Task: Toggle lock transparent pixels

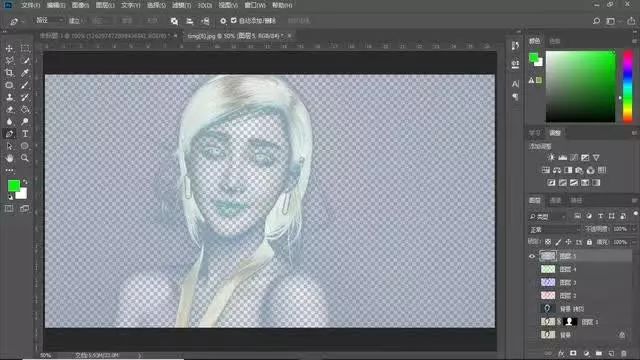Action: coord(548,242)
